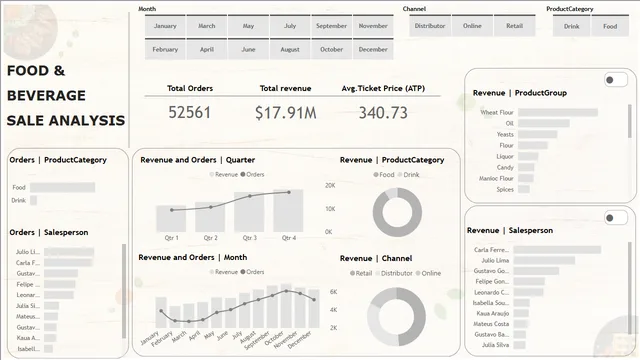
Task: Click Julio Li... bar in Orders | Salesperson
Action: (69, 252)
